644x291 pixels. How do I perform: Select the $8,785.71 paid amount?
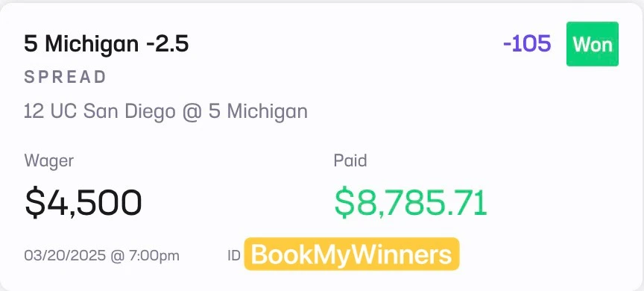click(x=411, y=203)
